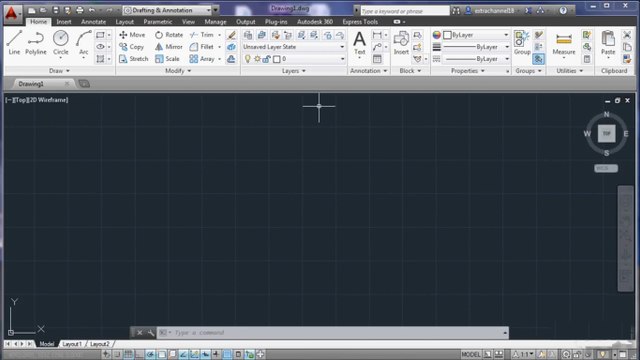Image resolution: width=640 pixels, height=360 pixels.
Task: Click the Paste clipboard icon
Action: [608, 42]
